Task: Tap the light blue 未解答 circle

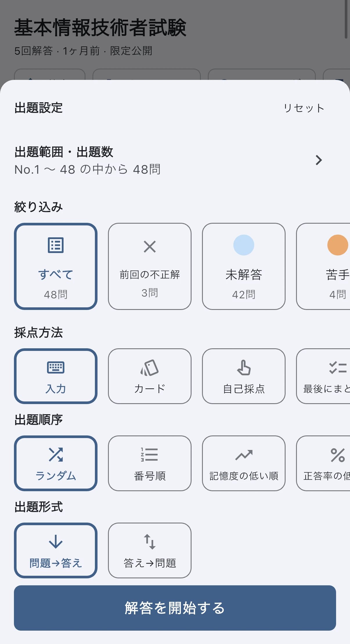Action: (244, 245)
